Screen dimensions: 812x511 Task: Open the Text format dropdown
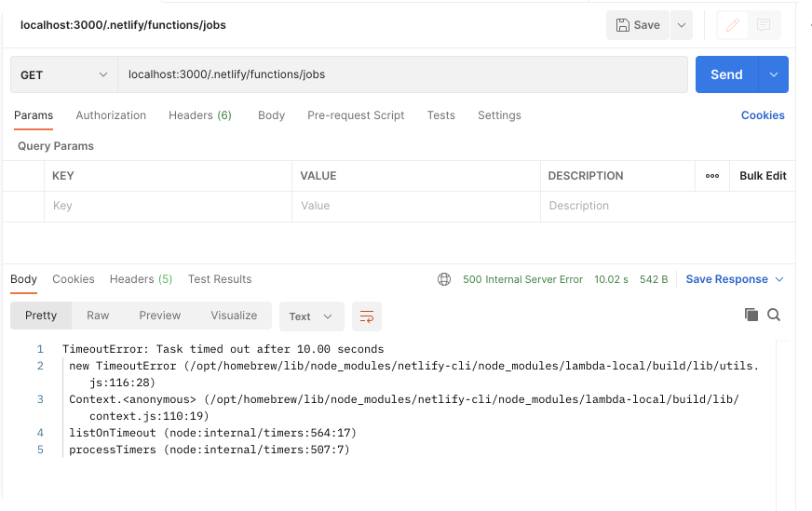pos(312,316)
